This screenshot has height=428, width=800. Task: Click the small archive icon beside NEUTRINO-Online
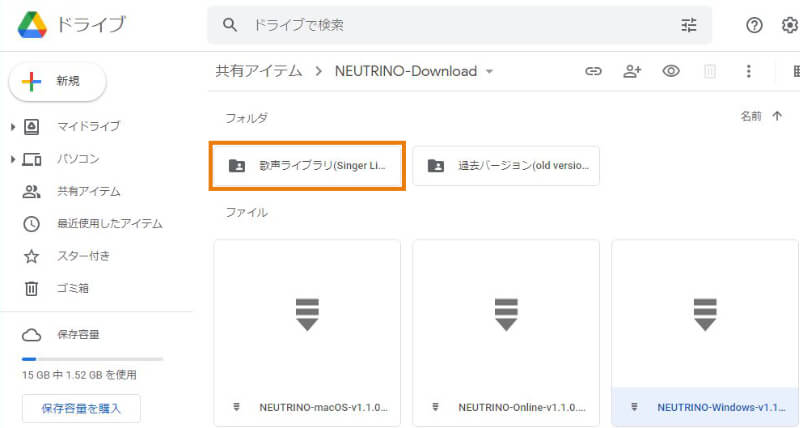pyautogui.click(x=435, y=407)
